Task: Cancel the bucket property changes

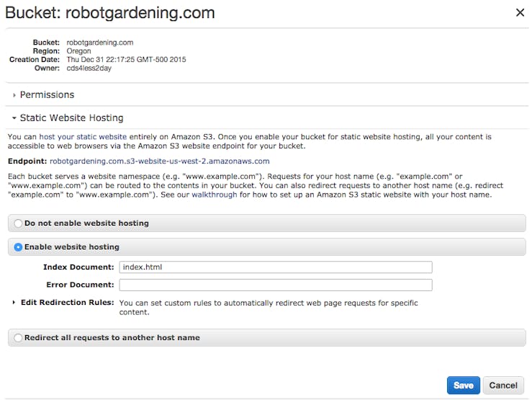Action: pos(503,386)
